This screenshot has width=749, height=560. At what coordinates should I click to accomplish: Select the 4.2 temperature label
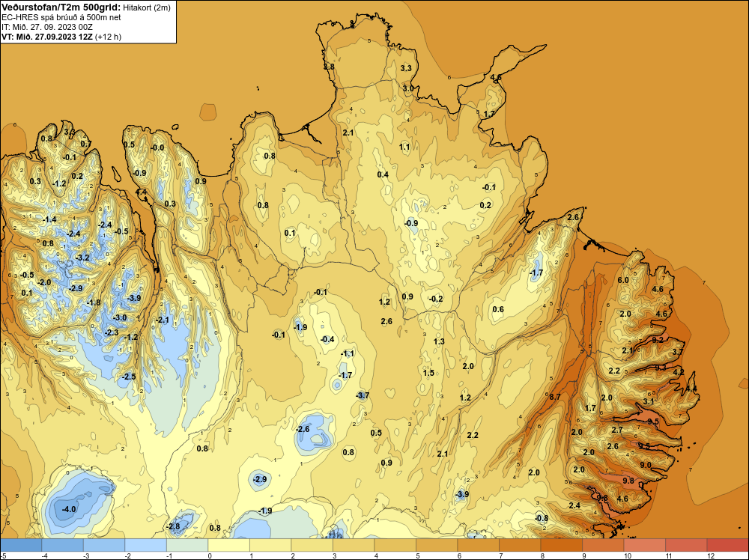point(679,372)
